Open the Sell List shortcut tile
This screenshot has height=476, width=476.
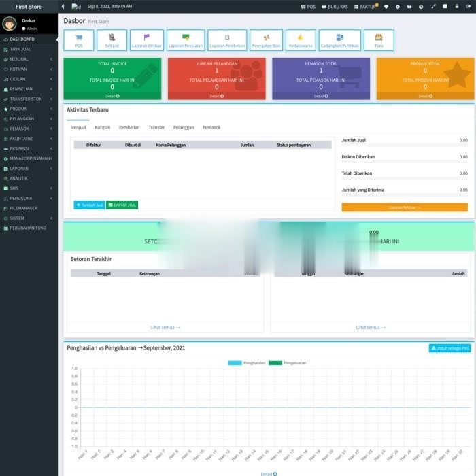coord(112,40)
